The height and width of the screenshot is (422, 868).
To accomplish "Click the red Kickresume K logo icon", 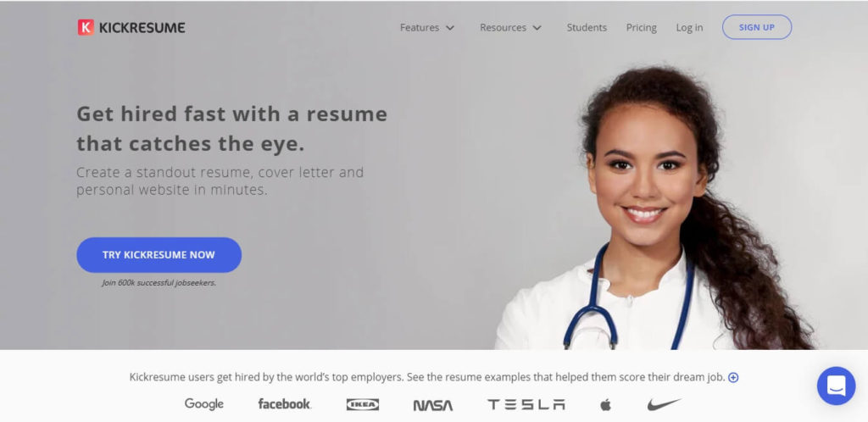I will 86,27.
